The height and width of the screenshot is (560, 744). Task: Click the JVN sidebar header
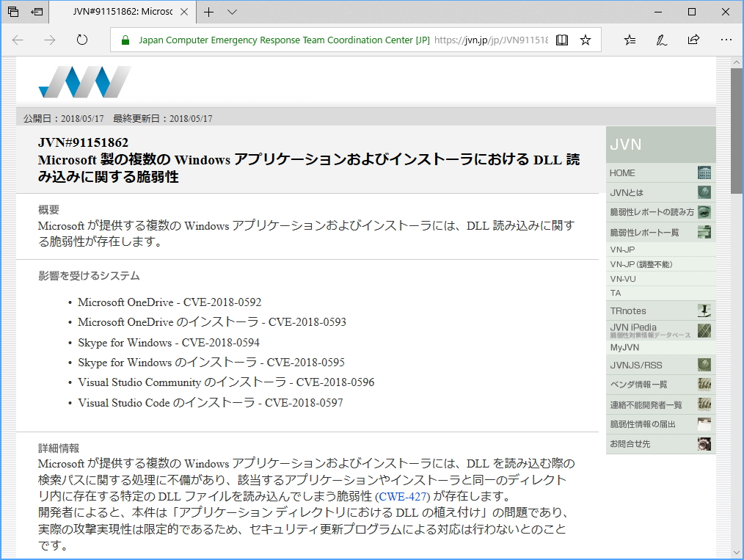tap(660, 145)
